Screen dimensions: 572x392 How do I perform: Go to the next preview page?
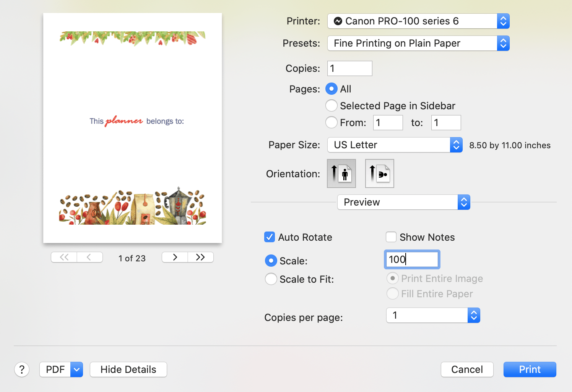point(174,257)
